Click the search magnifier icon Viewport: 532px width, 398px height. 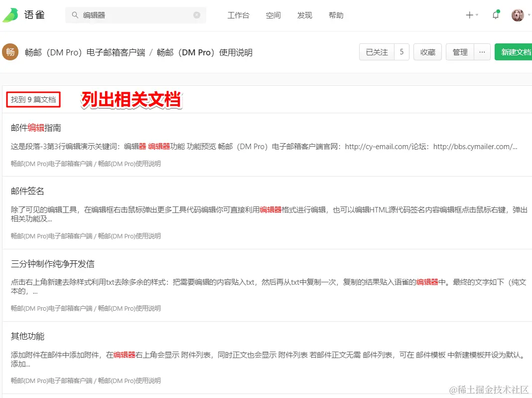click(75, 15)
